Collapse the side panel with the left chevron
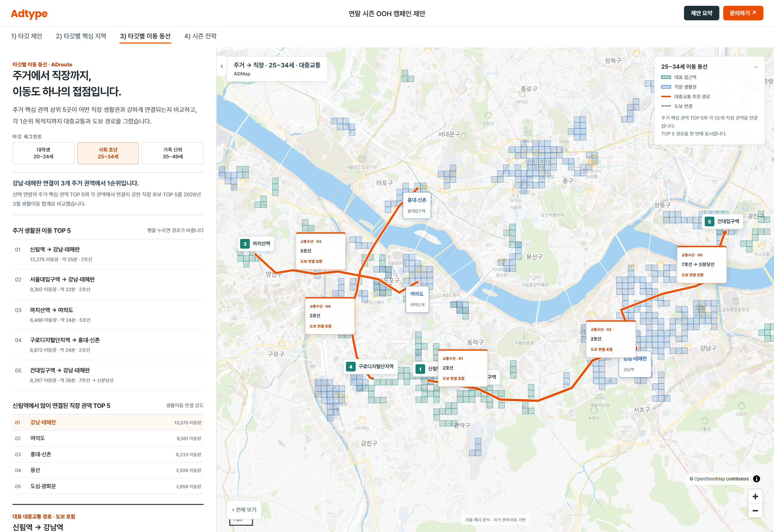Image resolution: width=774 pixels, height=532 pixels. tap(222, 66)
